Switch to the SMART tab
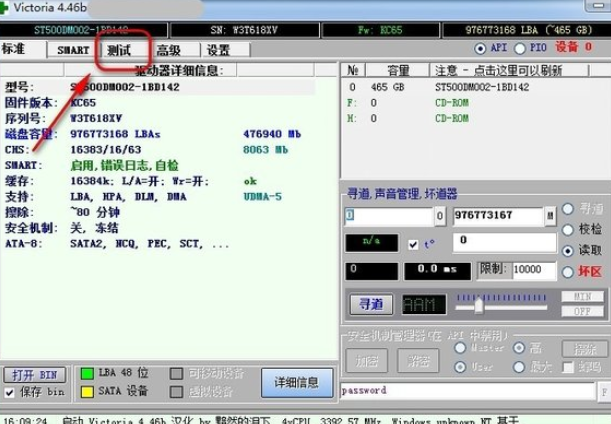The width and height of the screenshot is (611, 424). (x=73, y=50)
